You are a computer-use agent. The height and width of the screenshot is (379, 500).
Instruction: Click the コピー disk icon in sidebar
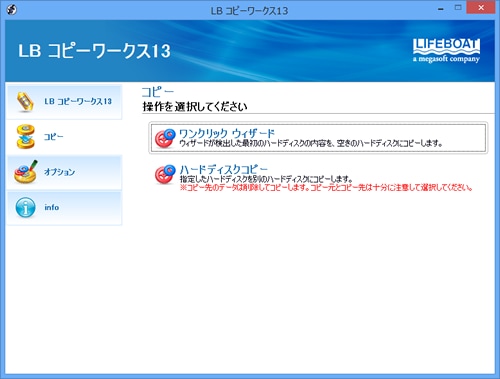pyautogui.click(x=25, y=137)
